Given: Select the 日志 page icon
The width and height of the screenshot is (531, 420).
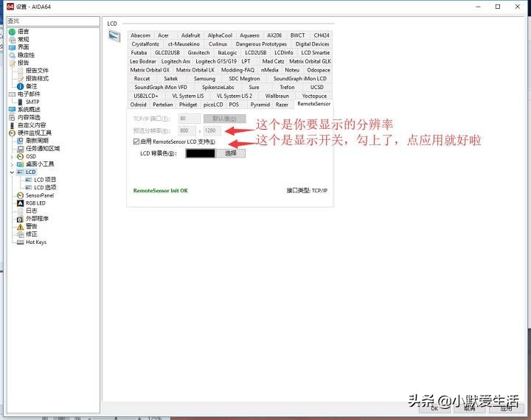Looking at the screenshot, I should click(21, 211).
